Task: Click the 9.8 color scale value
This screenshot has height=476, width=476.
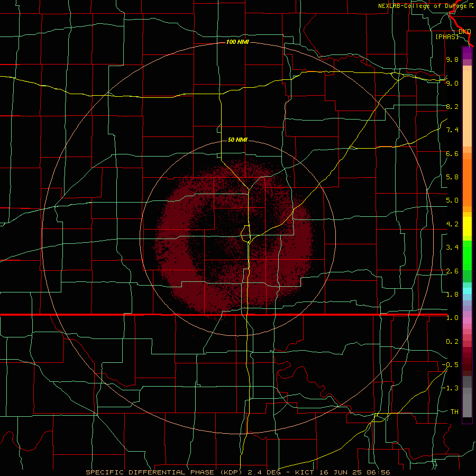Action: tap(452, 59)
